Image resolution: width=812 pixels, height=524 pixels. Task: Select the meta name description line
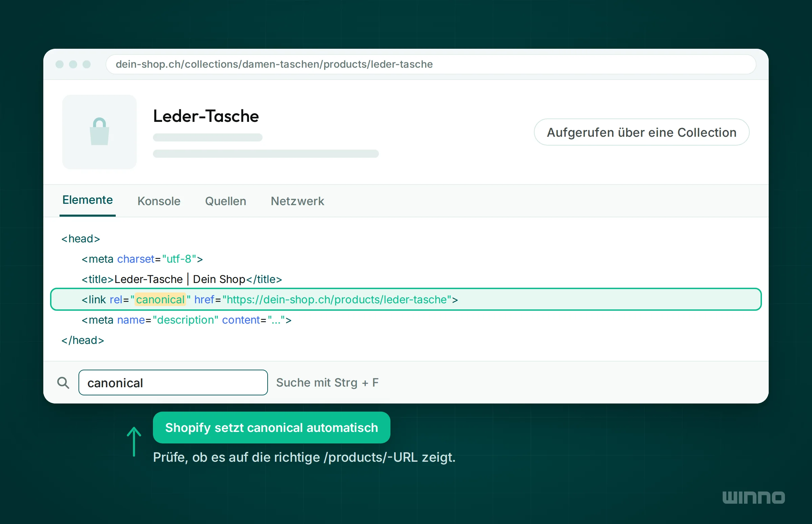click(186, 320)
